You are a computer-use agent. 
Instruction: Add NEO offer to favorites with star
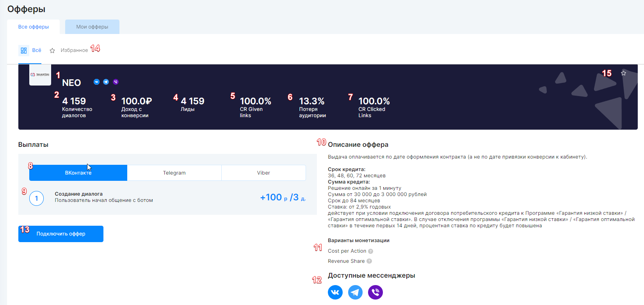[623, 73]
